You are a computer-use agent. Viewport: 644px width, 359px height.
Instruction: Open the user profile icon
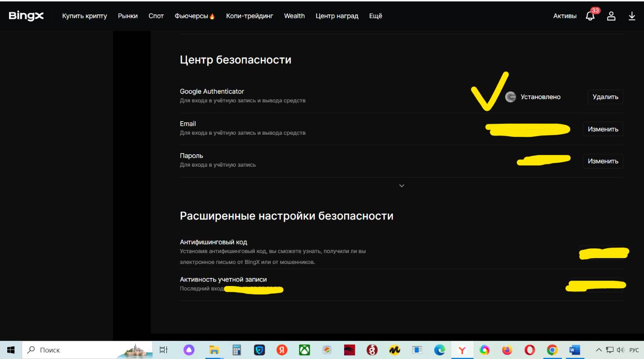[611, 16]
